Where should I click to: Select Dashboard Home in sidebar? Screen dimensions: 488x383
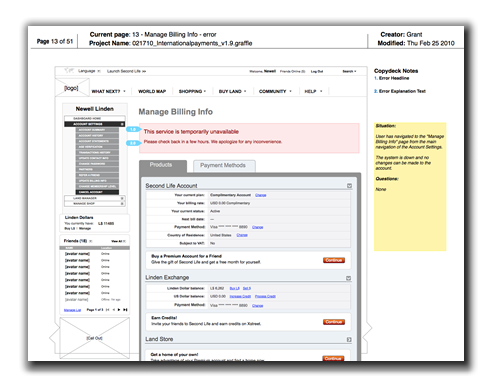tap(95, 118)
